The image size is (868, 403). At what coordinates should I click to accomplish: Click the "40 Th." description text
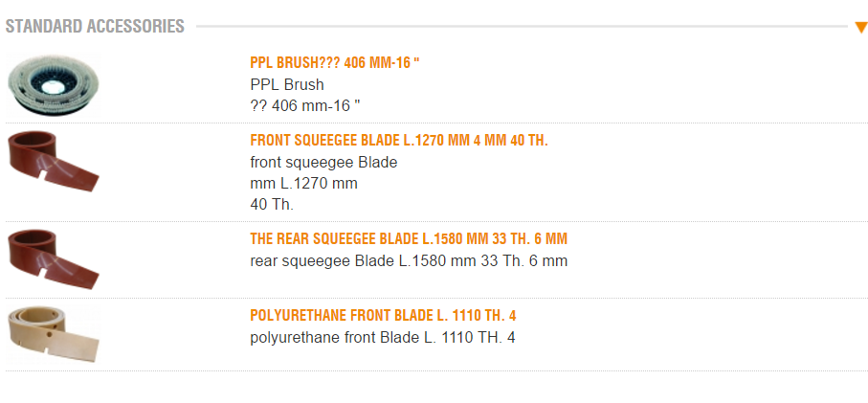click(x=272, y=204)
